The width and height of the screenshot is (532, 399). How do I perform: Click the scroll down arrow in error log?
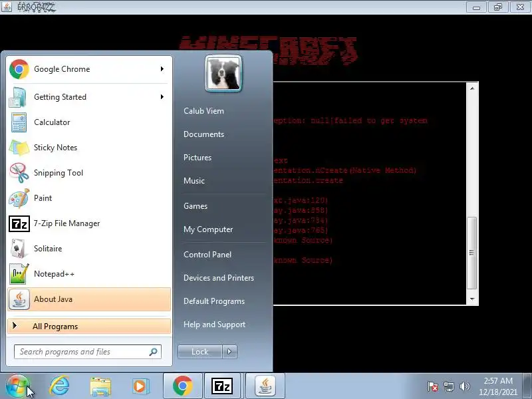pyautogui.click(x=472, y=299)
